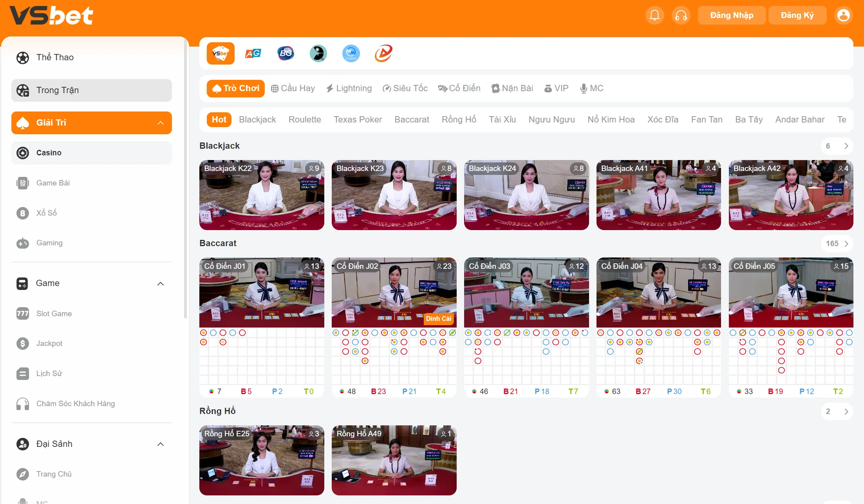Open Blackjack K23 table
864x504 pixels.
(394, 195)
